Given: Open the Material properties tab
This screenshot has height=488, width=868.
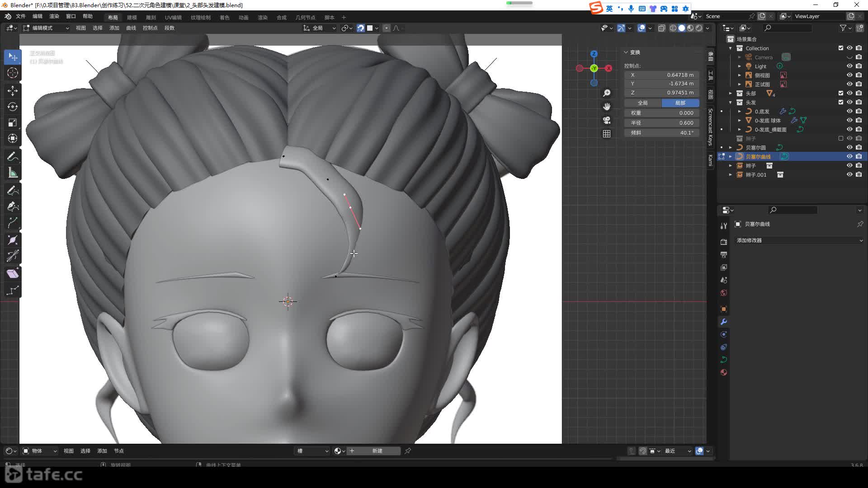Looking at the screenshot, I should 724,372.
